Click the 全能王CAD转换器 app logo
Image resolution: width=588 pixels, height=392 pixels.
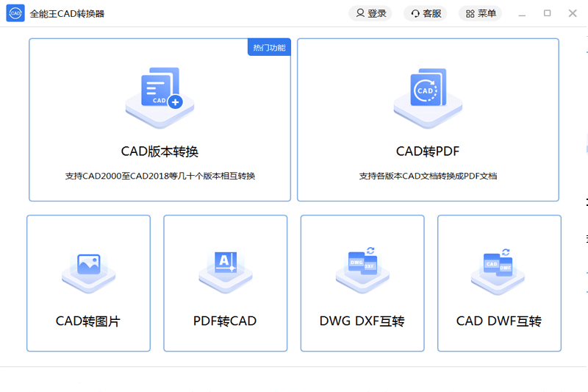(15, 13)
